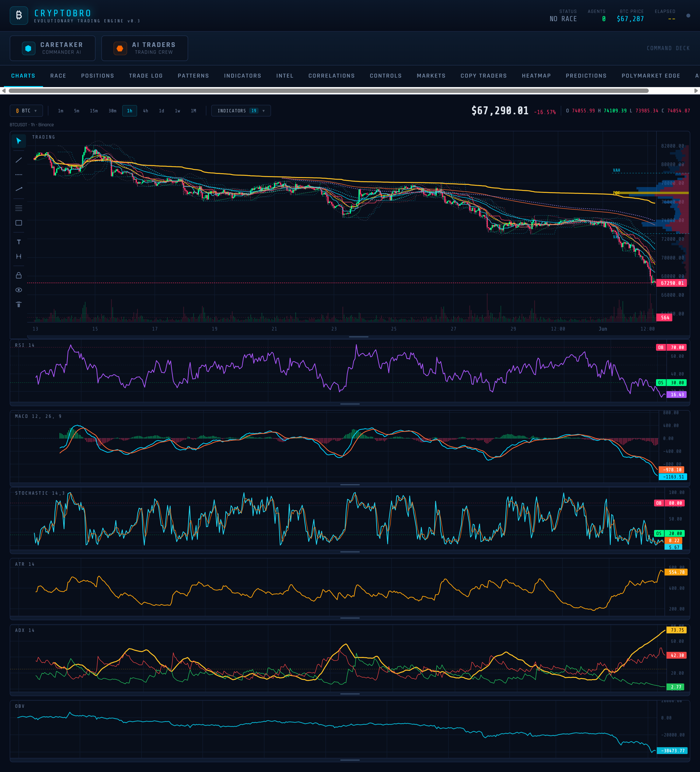Switch to the 1w timeframe
700x772 pixels.
coord(178,111)
